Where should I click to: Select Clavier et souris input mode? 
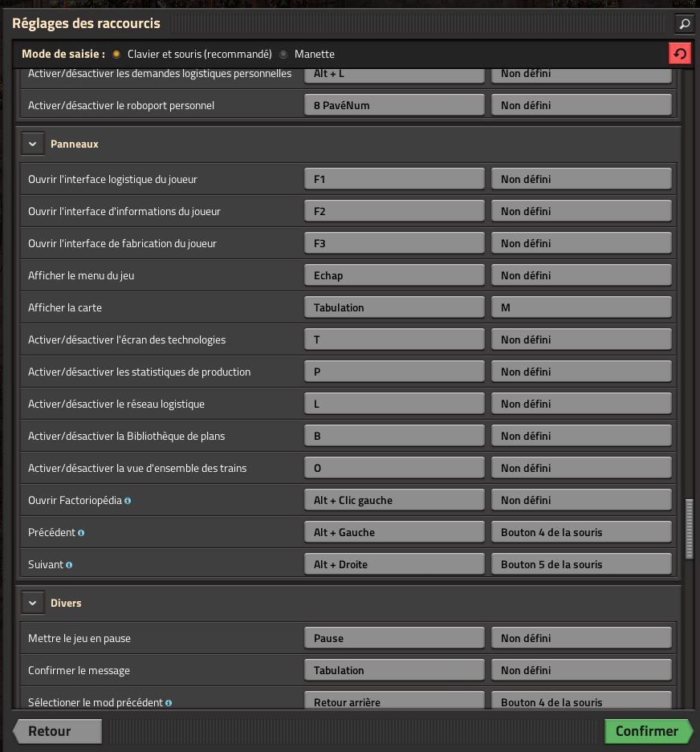[x=116, y=54]
